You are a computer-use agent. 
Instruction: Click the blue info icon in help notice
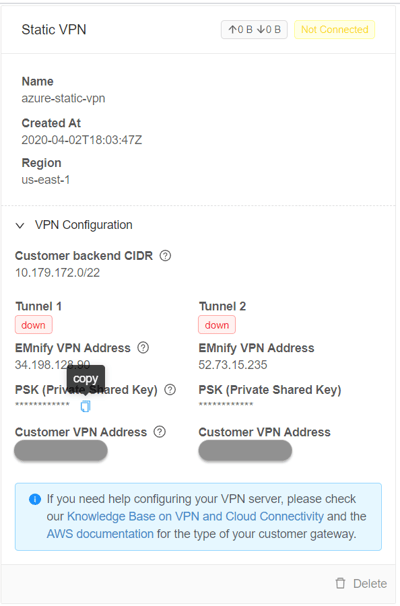click(35, 499)
